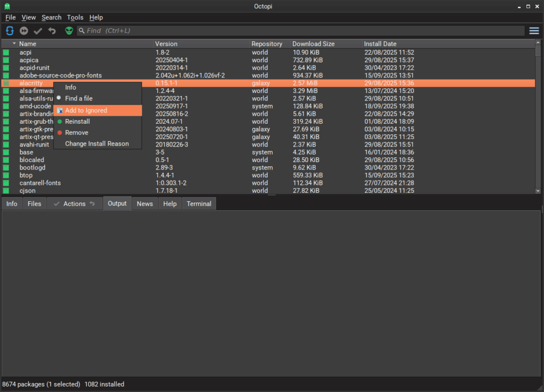Click the Find search input field
Image resolution: width=544 pixels, height=392 pixels.
(x=300, y=31)
